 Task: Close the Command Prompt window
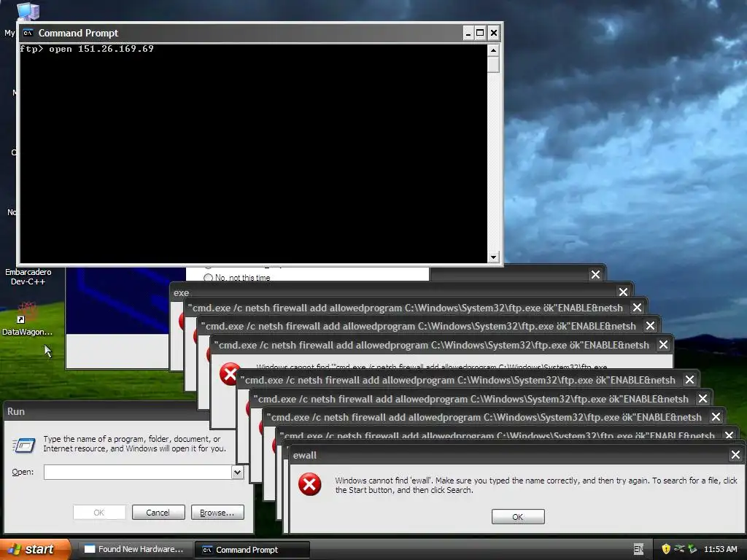494,33
